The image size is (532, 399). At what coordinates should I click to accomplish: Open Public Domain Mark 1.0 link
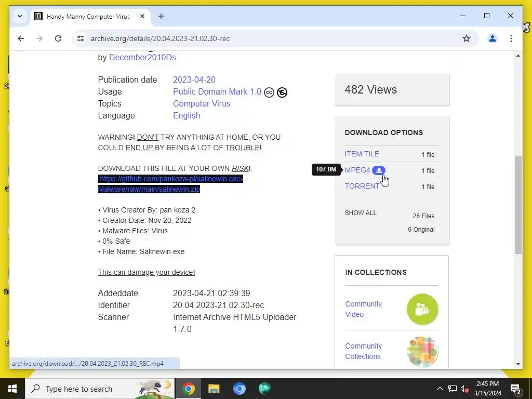tap(217, 91)
